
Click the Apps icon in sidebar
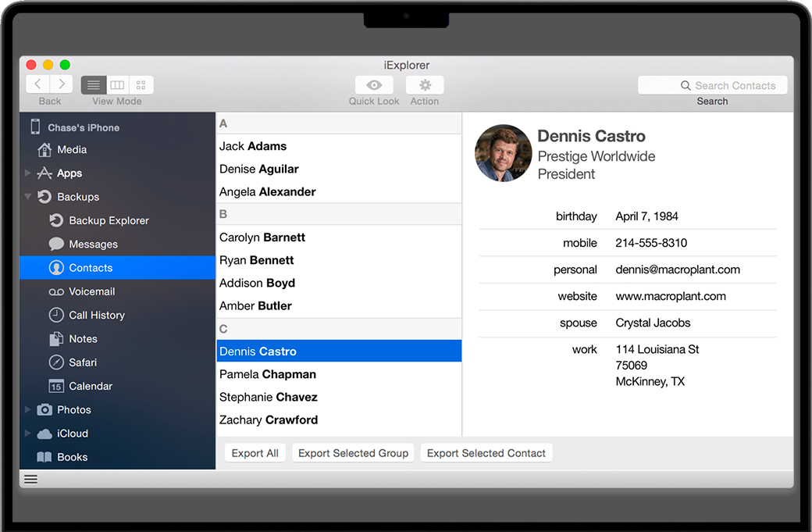[x=45, y=173]
